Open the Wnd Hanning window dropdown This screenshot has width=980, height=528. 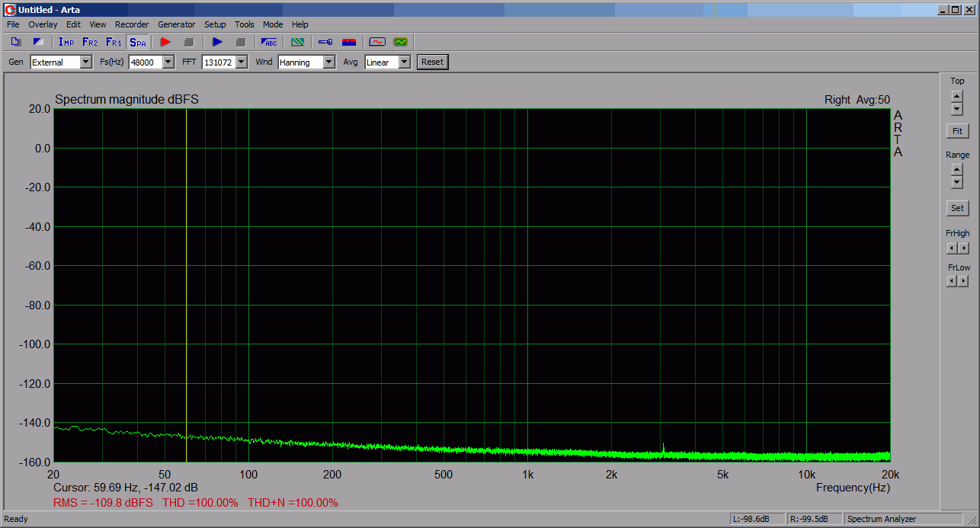point(328,62)
